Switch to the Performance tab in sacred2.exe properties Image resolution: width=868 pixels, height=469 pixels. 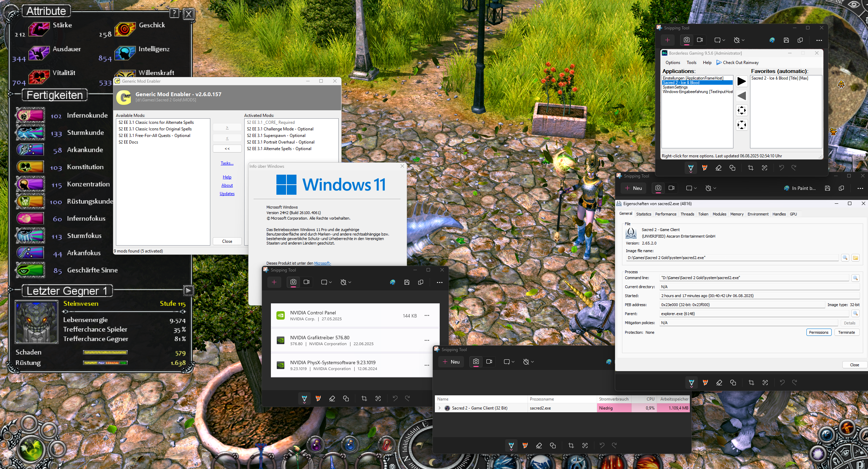pyautogui.click(x=665, y=214)
